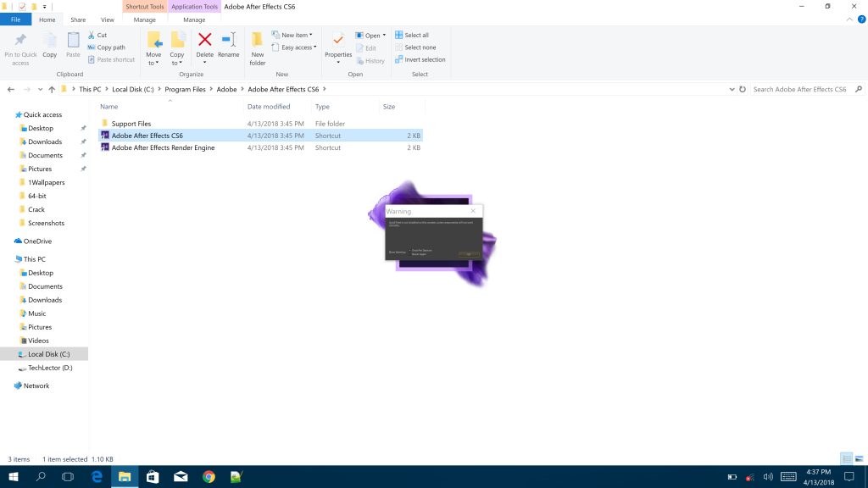Open taskbar Search icon
Image resolution: width=868 pixels, height=488 pixels.
pos(41,476)
